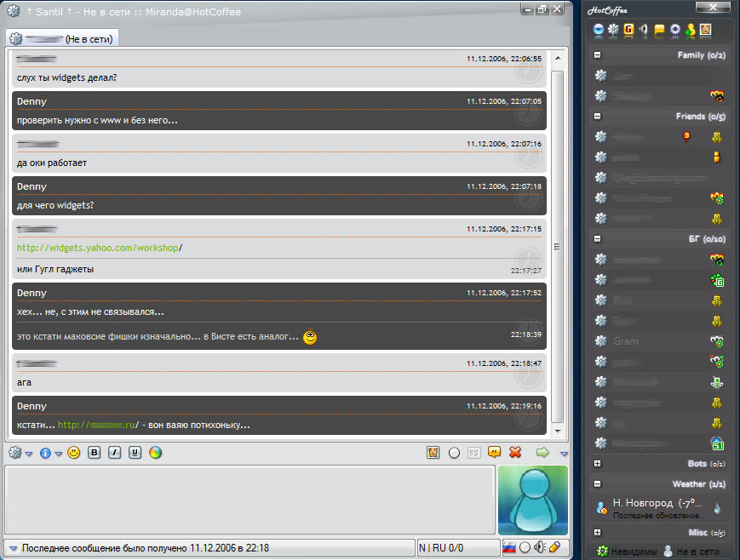Screen dimensions: 740x560
Task: Click the red X icon in chat toolbar
Action: click(515, 453)
